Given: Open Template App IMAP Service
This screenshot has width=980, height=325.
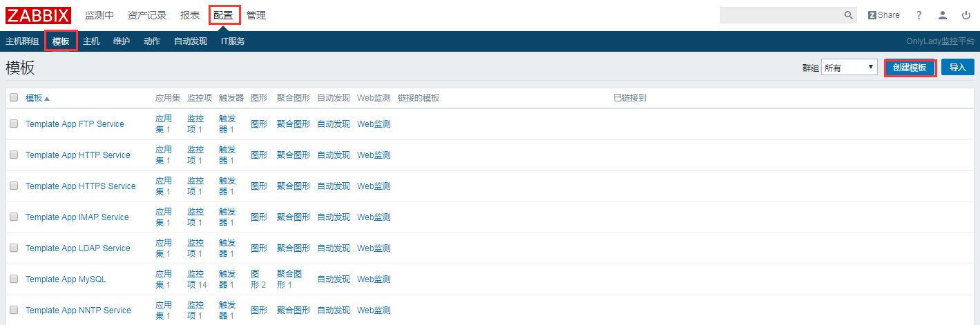Looking at the screenshot, I should 77,217.
